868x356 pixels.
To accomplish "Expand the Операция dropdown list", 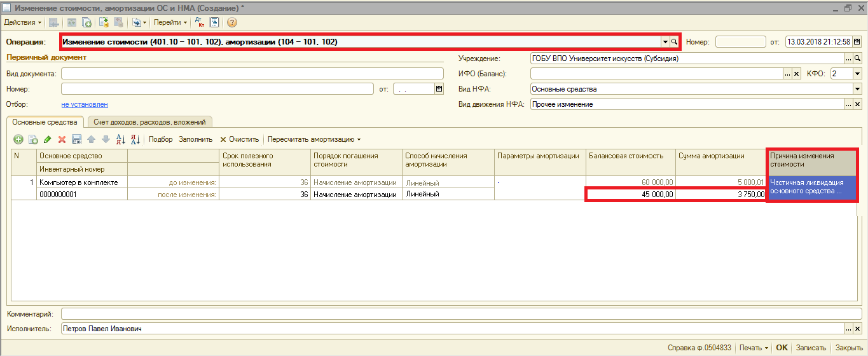I will [665, 42].
